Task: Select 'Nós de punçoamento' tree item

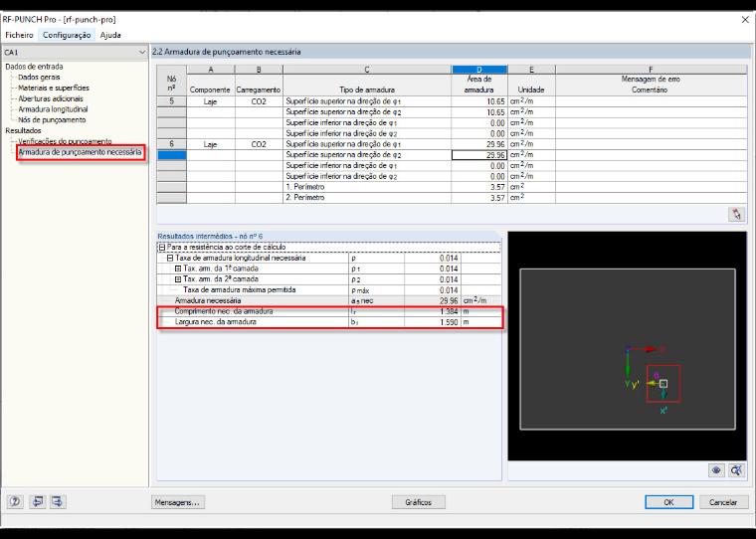Action: pos(52,119)
